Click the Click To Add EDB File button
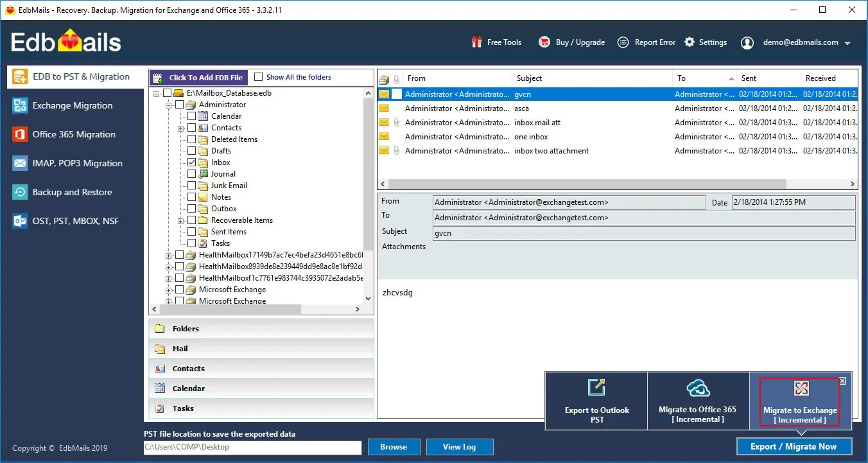The width and height of the screenshot is (868, 463). pyautogui.click(x=198, y=77)
